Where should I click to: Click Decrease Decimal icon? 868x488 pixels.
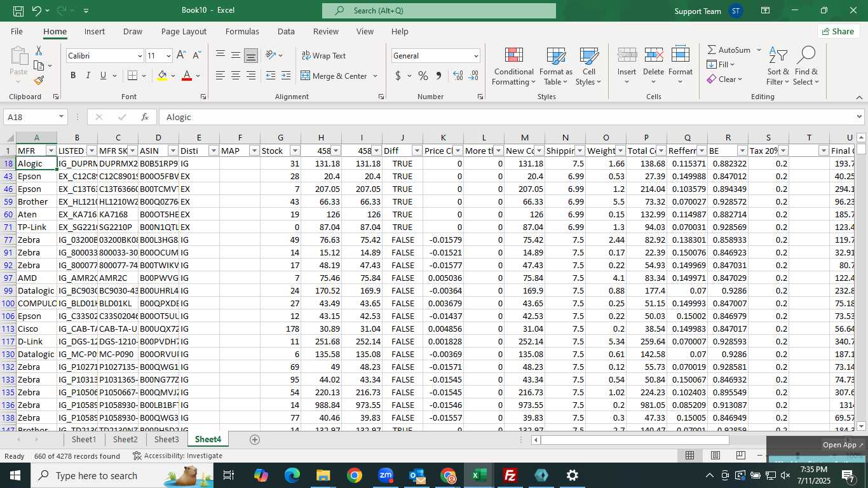tap(473, 76)
